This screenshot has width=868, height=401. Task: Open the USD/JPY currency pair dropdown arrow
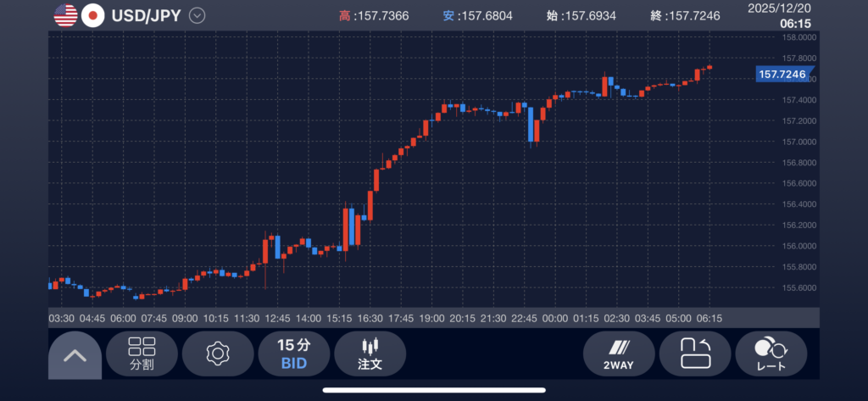click(x=198, y=15)
